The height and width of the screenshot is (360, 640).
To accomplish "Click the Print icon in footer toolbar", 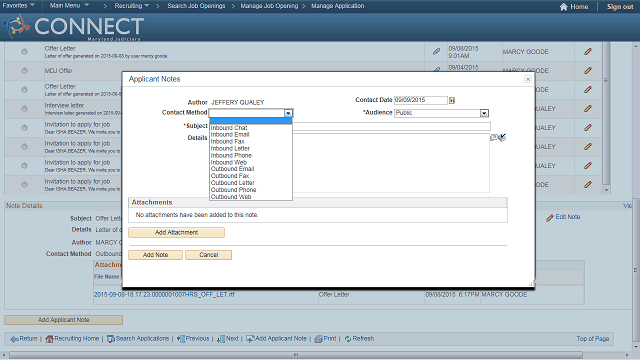I will click(x=318, y=339).
